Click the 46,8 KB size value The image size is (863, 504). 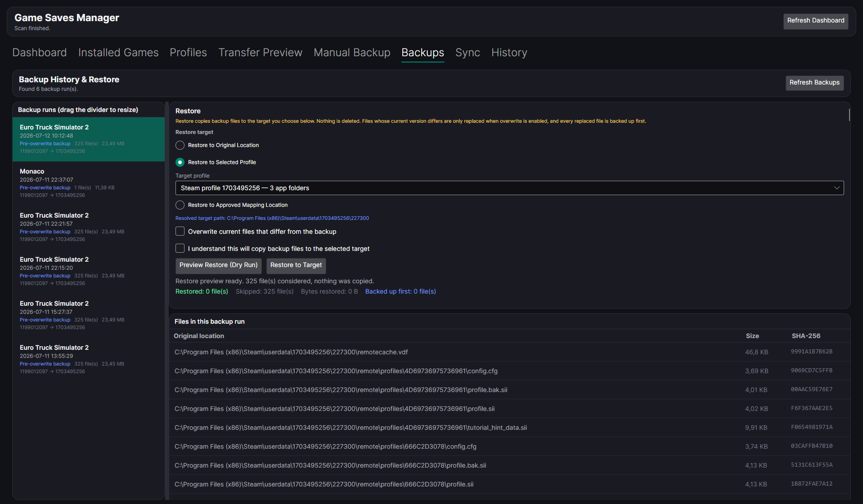(756, 352)
